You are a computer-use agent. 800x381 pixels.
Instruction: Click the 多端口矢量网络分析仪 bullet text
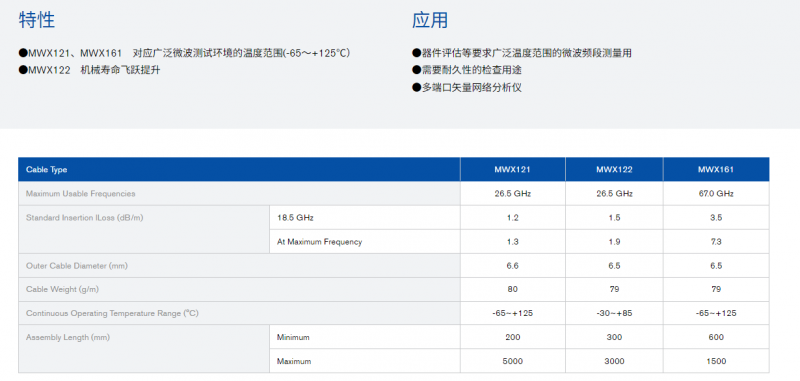(467, 88)
